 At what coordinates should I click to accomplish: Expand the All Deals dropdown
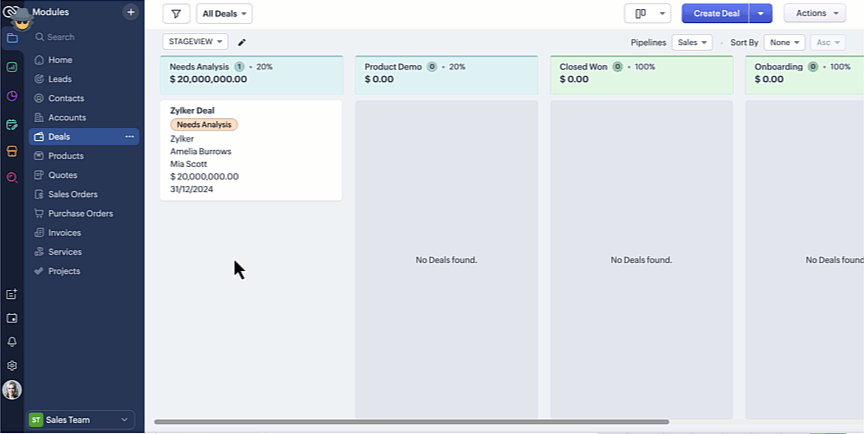pyautogui.click(x=224, y=13)
